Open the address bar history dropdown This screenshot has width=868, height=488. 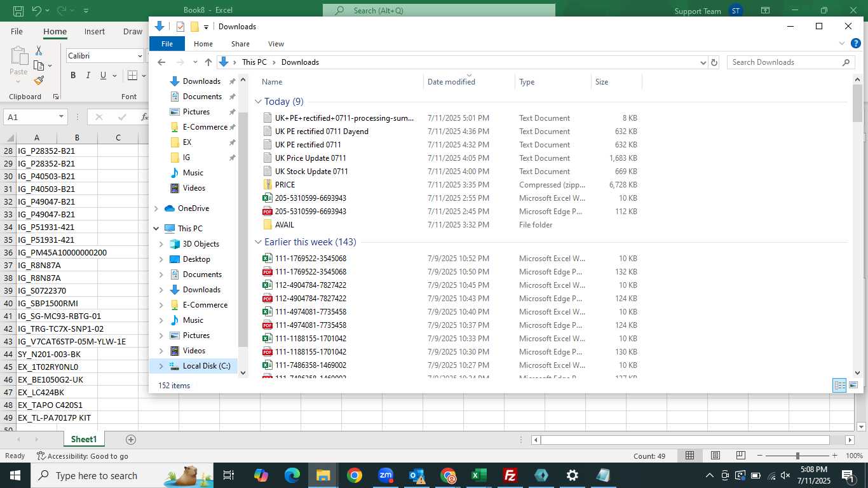point(703,62)
